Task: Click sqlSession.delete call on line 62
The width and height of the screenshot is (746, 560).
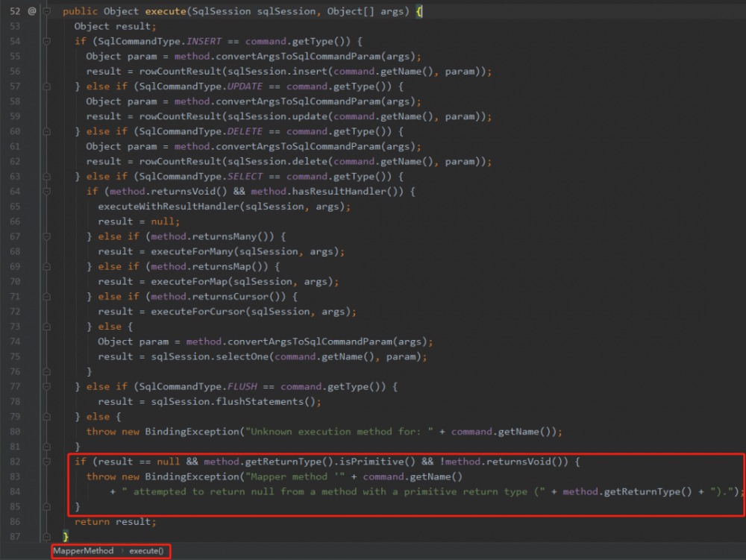Action: (278, 162)
